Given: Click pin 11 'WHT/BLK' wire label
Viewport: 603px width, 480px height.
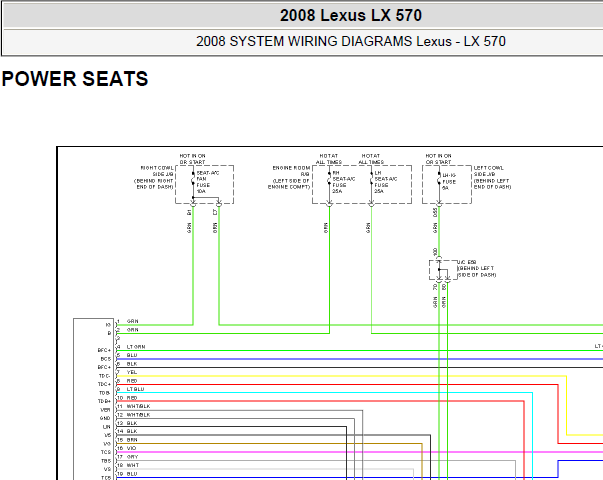Looking at the screenshot, I should tap(138, 407).
